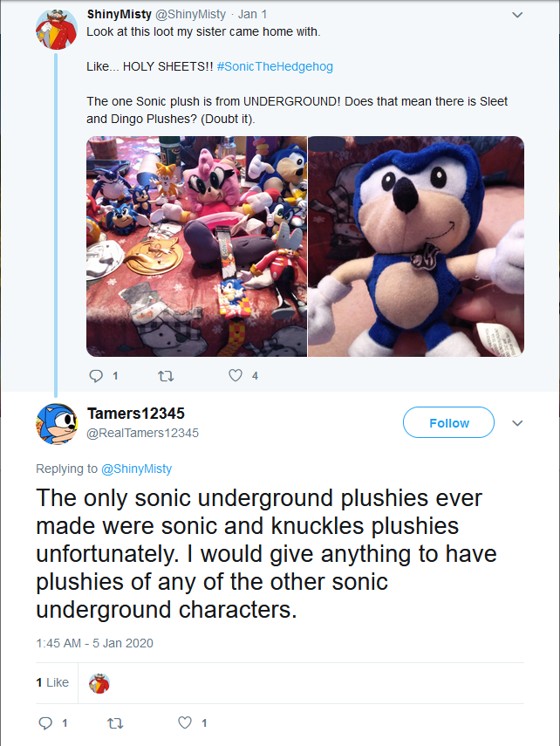Open the dropdown chevron beside Follow button
Image resolution: width=560 pixels, height=746 pixels.
point(517,423)
